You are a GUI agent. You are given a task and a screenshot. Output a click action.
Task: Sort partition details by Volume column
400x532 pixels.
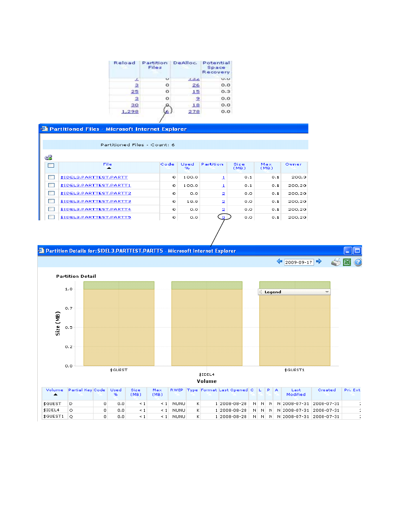[x=55, y=390]
